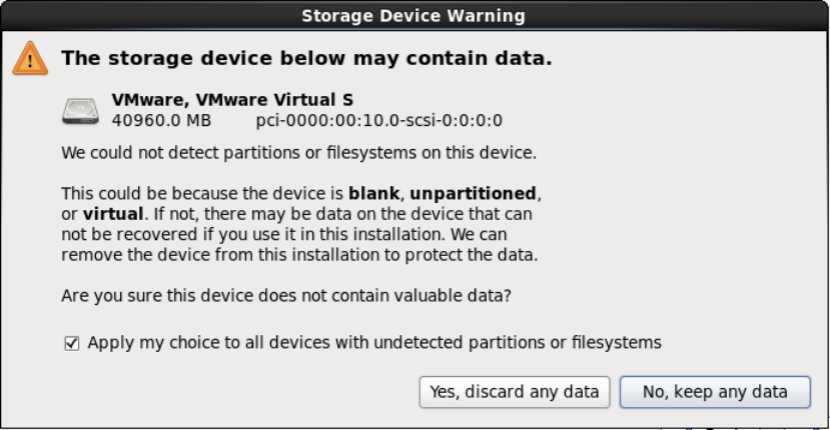Click the 'We could not detect partitions' sentence
The image size is (830, 430).
[299, 153]
